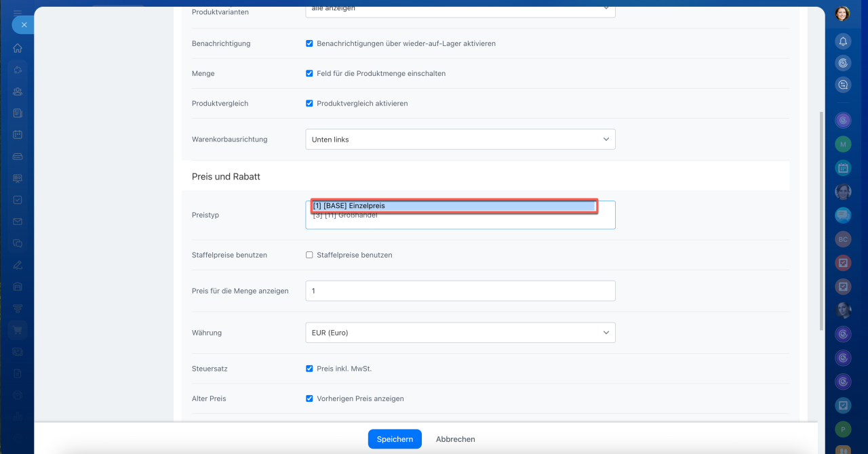Click the mail envelope sidebar icon
The width and height of the screenshot is (868, 454).
(18, 222)
